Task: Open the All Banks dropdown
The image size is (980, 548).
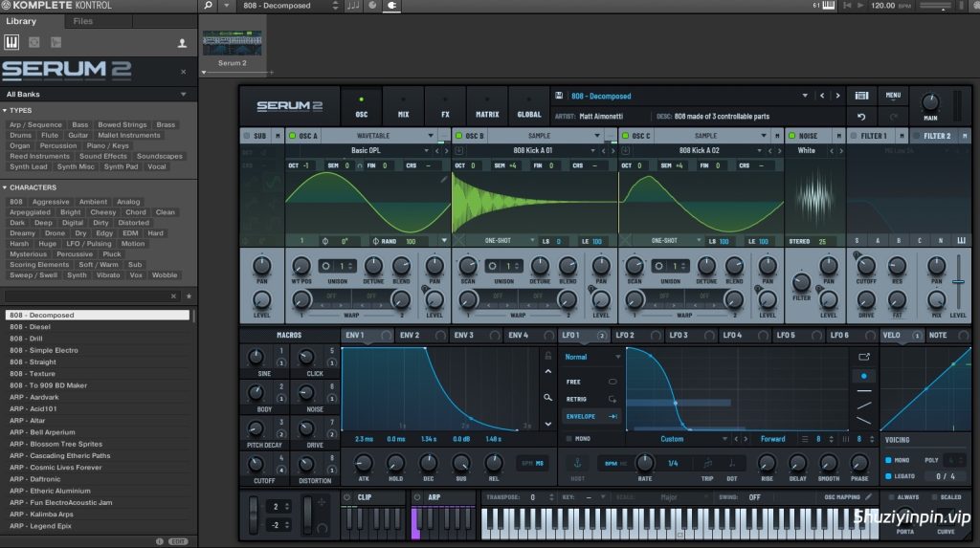Action: coord(97,95)
